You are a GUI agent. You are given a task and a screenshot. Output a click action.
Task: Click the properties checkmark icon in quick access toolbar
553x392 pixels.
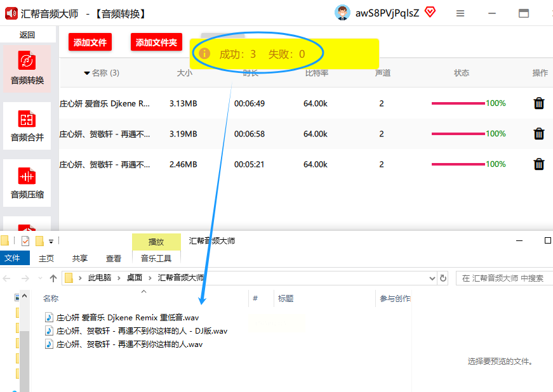[x=25, y=241]
